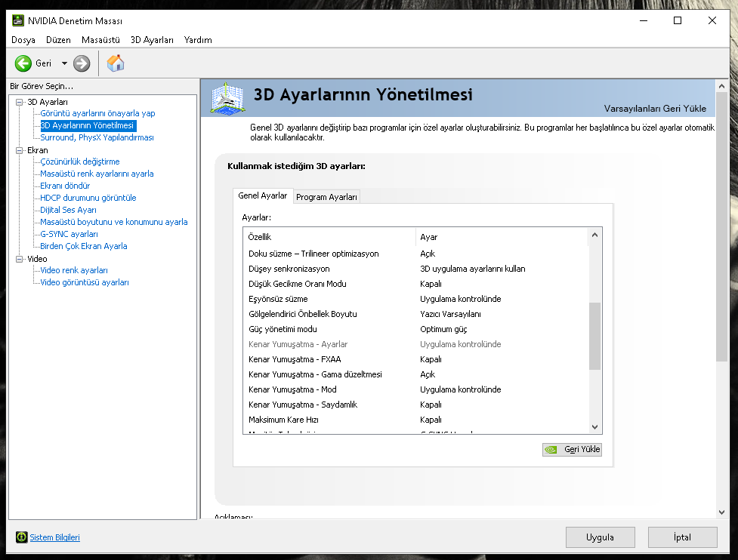Collapse the Ekran tree node
738x560 pixels.
[20, 149]
